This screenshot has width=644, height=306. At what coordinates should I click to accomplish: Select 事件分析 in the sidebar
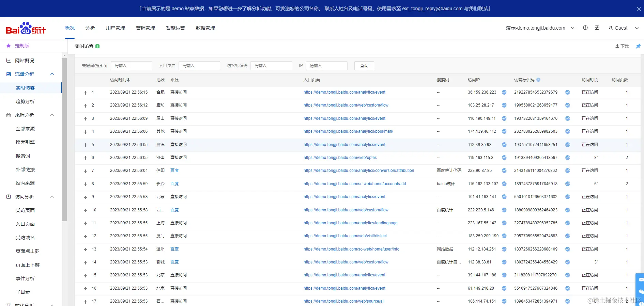pos(25,278)
